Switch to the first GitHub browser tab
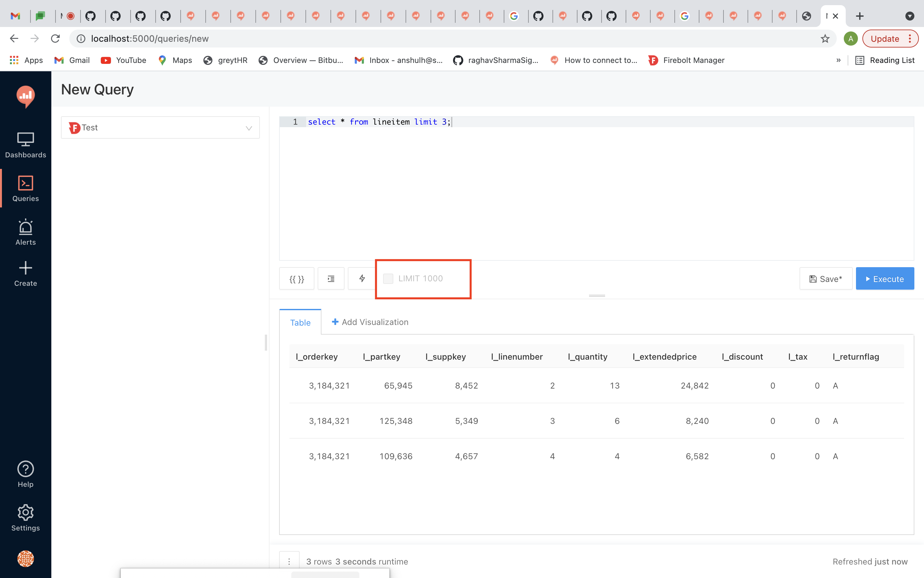This screenshot has height=578, width=924. (90, 16)
